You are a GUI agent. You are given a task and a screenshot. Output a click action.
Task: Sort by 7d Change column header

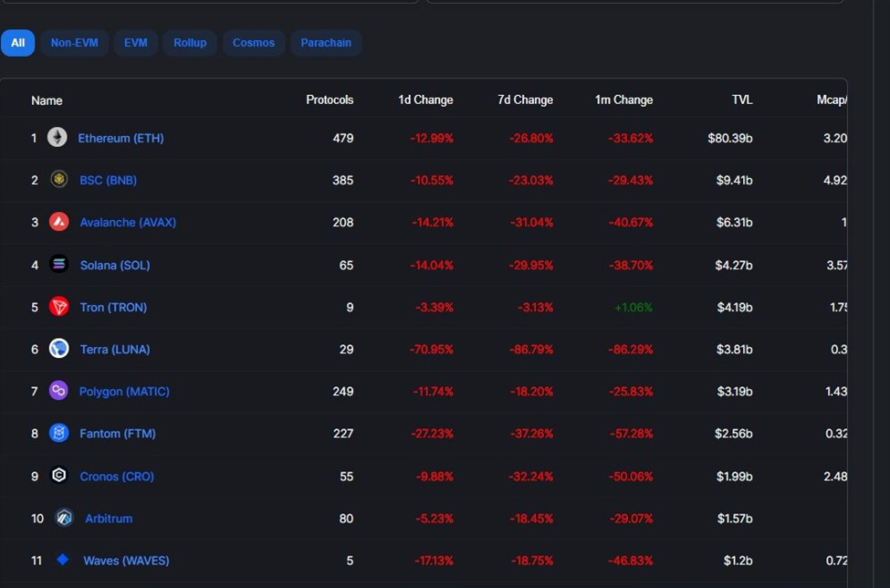(x=525, y=100)
